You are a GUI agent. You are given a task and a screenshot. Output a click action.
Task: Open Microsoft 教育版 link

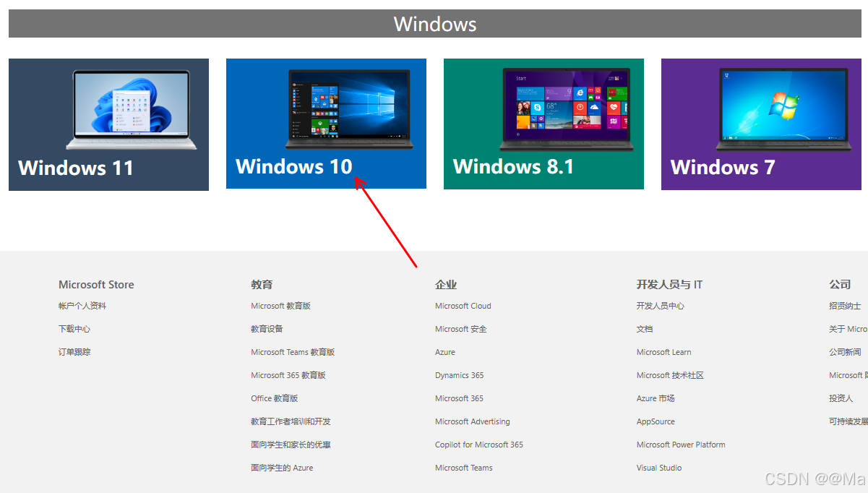click(x=280, y=306)
